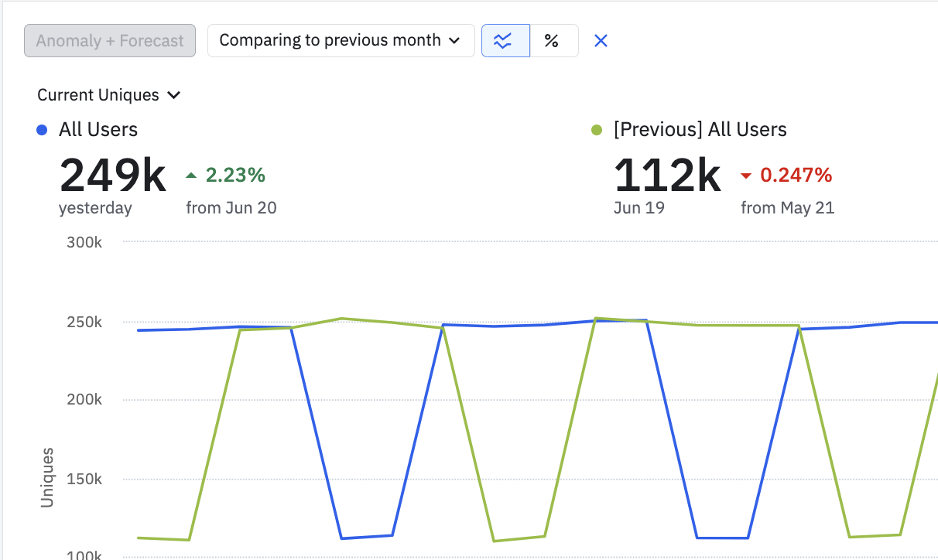Click the 150k y-axis label

[84, 480]
